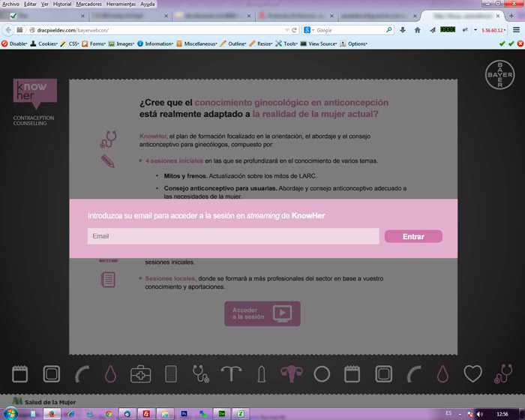The height and width of the screenshot is (420, 525).
Task: Expand the Miscellaneous toolbar dropdown
Action: pyautogui.click(x=196, y=43)
